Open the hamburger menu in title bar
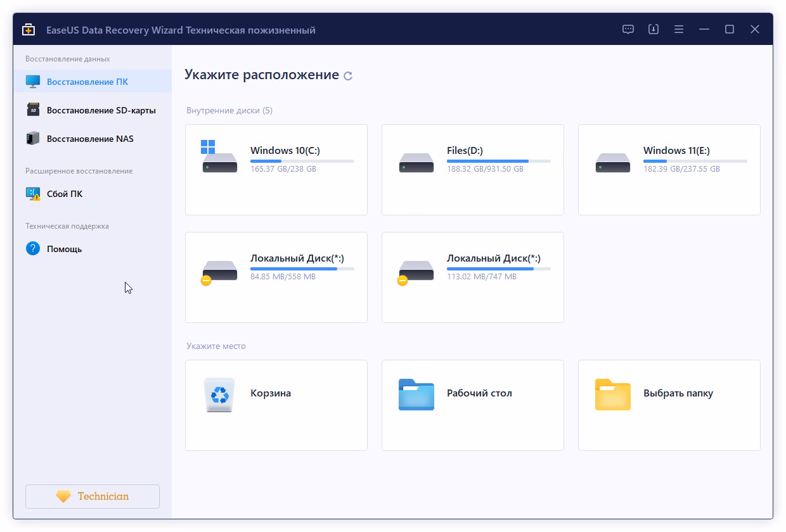This screenshot has width=786, height=532. [x=679, y=30]
